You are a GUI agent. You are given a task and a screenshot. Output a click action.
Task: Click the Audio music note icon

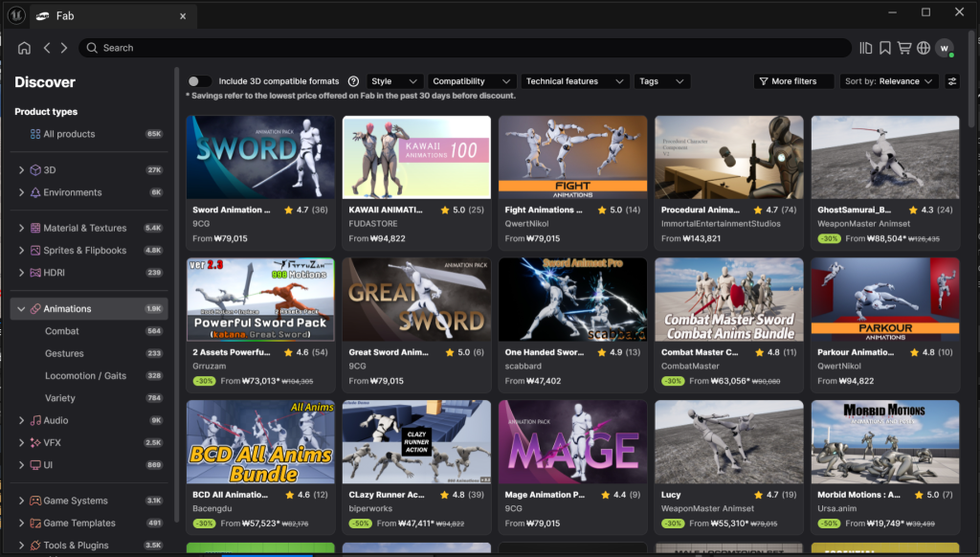[35, 420]
